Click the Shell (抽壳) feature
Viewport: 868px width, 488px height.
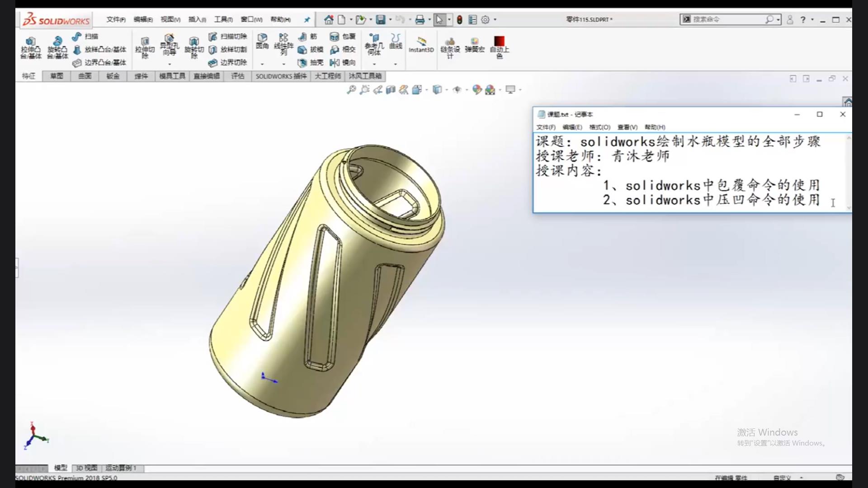[311, 62]
